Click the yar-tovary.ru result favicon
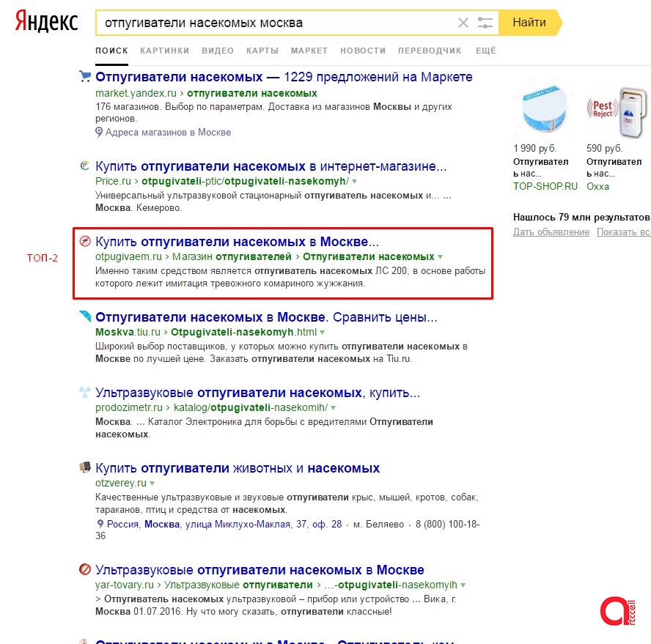651x644 pixels. pyautogui.click(x=85, y=569)
